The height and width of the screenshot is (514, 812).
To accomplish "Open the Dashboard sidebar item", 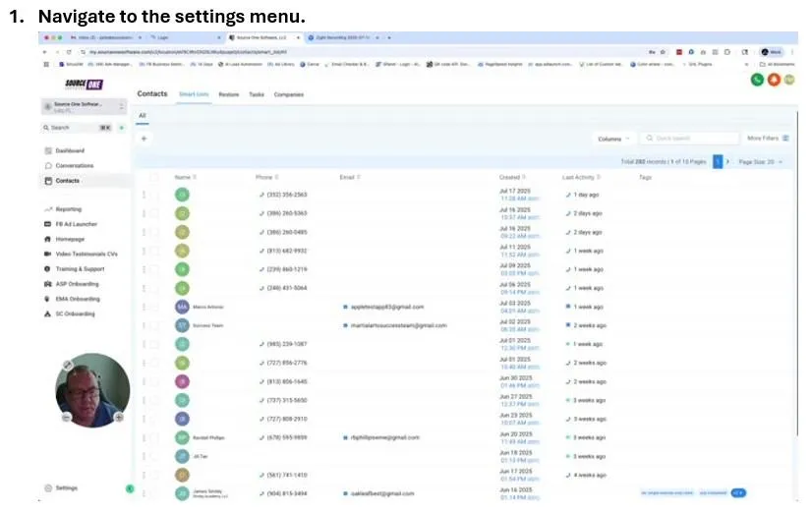I will point(65,150).
